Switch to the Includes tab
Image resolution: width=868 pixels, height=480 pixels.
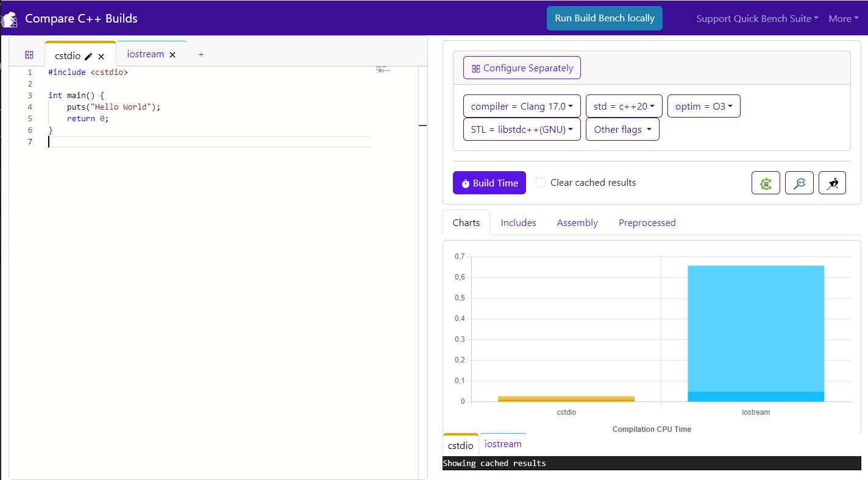click(x=518, y=223)
